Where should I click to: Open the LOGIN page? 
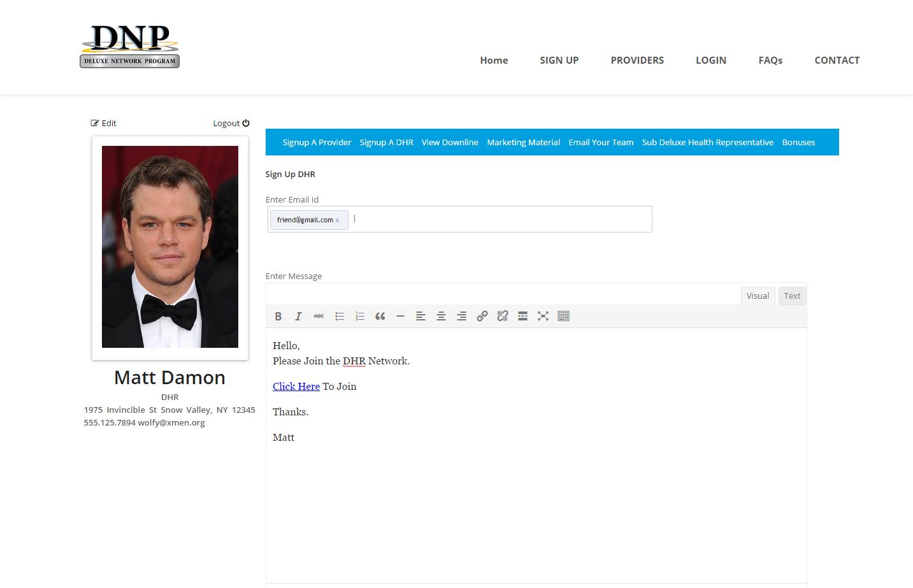pyautogui.click(x=711, y=60)
